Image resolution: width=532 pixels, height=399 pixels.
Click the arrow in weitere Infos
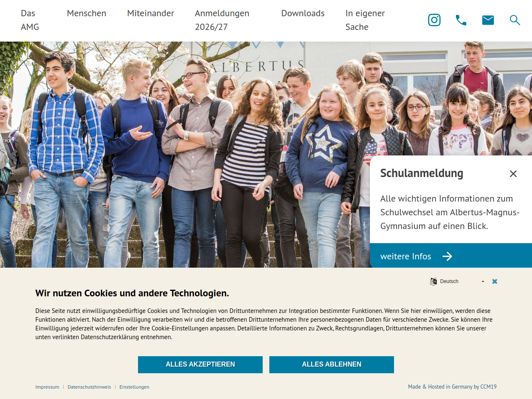[447, 256]
